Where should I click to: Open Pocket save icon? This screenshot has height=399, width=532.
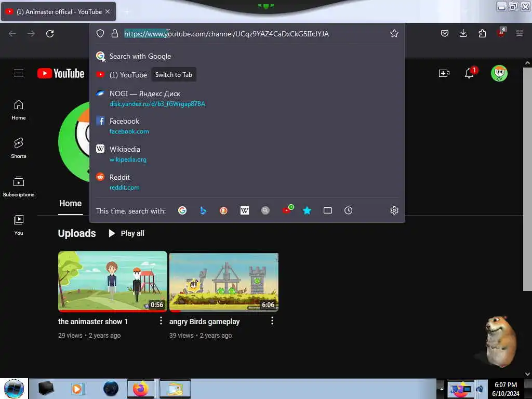click(445, 33)
